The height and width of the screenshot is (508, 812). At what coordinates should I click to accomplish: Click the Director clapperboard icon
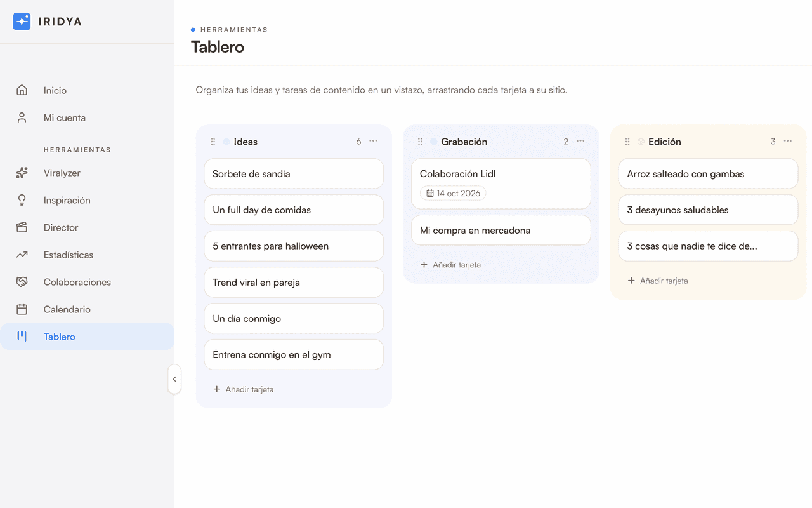(x=22, y=227)
